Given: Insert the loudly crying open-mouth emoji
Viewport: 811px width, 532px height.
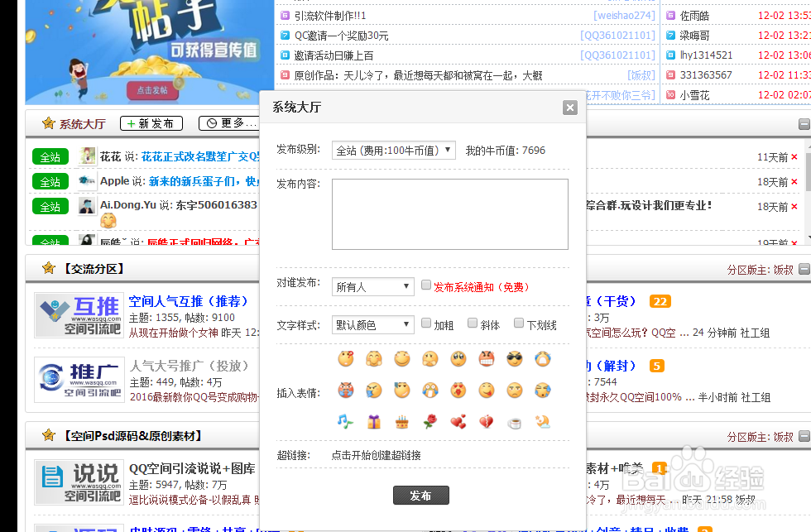Looking at the screenshot, I should click(x=543, y=358).
